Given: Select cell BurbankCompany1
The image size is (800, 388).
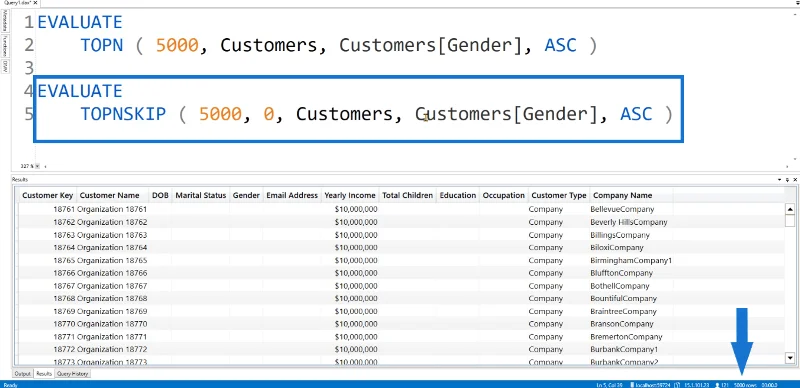Looking at the screenshot, I should coord(631,349).
